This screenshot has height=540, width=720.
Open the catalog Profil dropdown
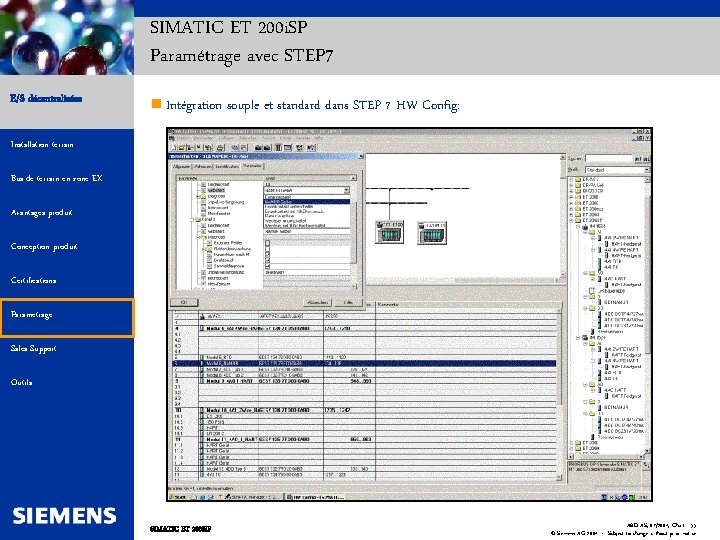point(647,170)
